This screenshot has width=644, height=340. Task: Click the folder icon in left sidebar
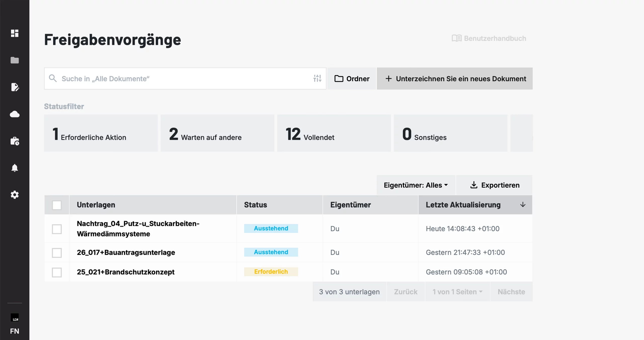click(x=15, y=60)
